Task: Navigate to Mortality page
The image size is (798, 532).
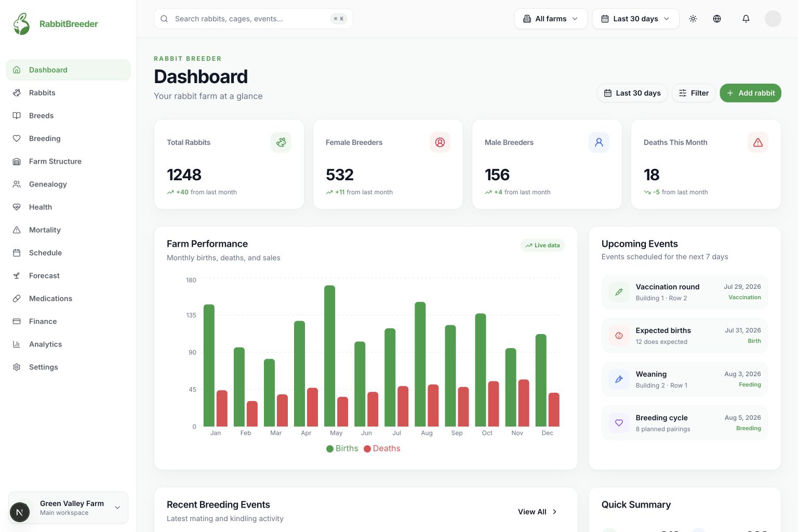Action: pyautogui.click(x=68, y=230)
